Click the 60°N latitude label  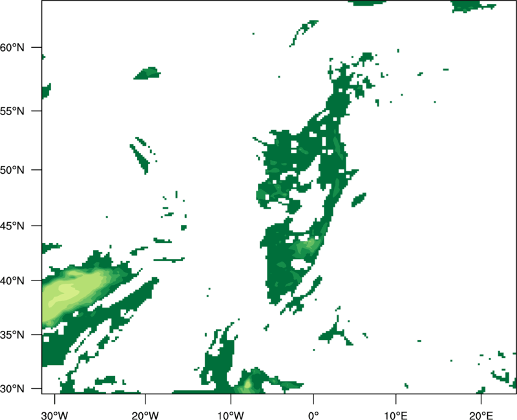12,47
